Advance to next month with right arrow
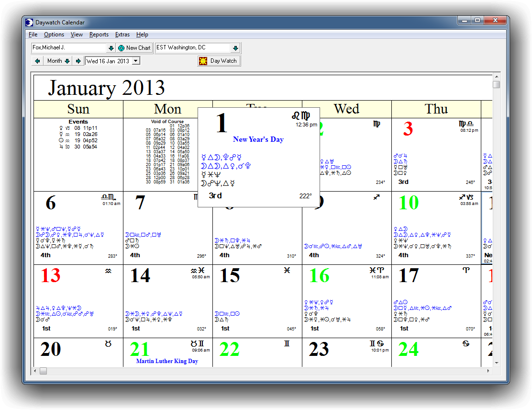The height and width of the screenshot is (410, 532). (78, 61)
